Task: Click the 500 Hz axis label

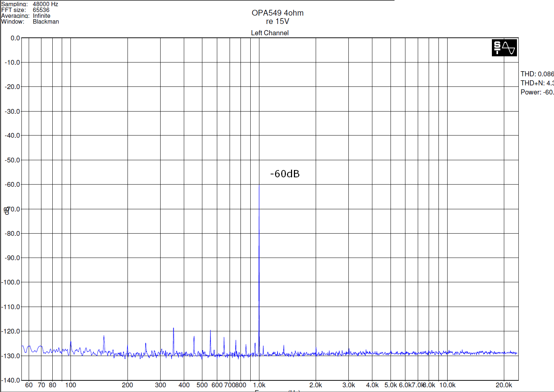Action: 202,385
